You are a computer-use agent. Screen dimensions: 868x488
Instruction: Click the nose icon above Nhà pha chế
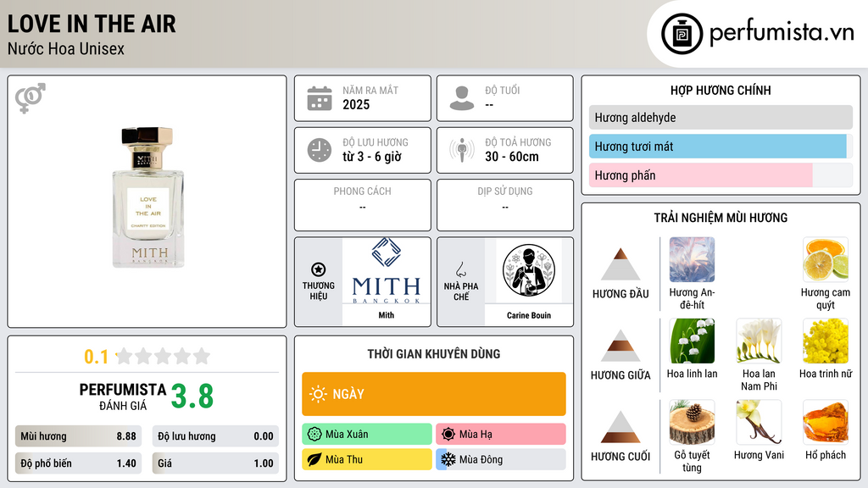click(x=460, y=269)
